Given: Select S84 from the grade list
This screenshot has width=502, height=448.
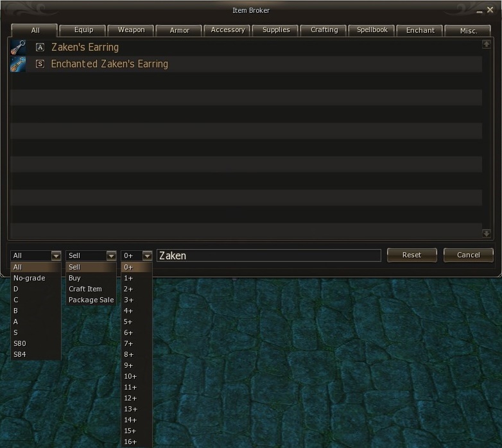Looking at the screenshot, I should click(20, 354).
